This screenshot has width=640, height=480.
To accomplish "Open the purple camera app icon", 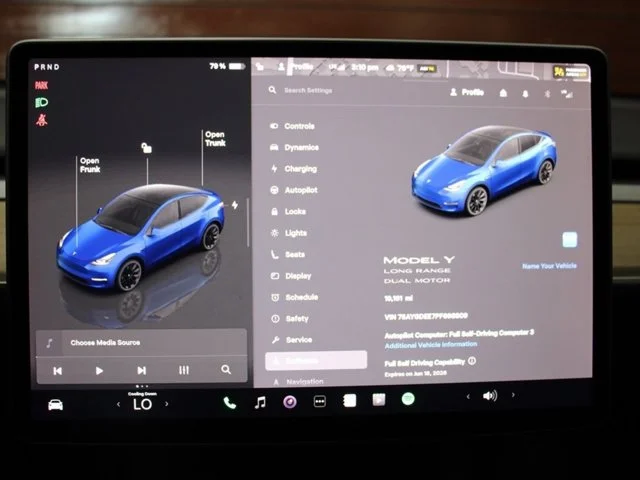I will (x=290, y=402).
